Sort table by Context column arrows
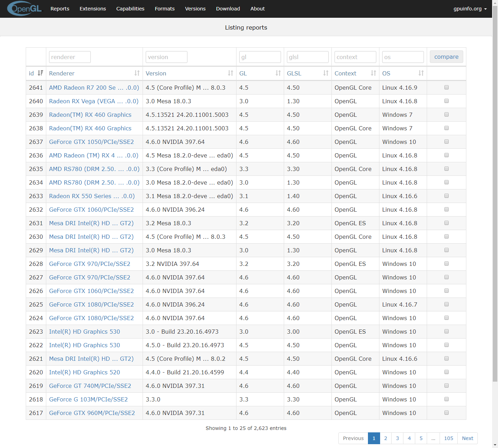The image size is (498, 448). point(373,73)
